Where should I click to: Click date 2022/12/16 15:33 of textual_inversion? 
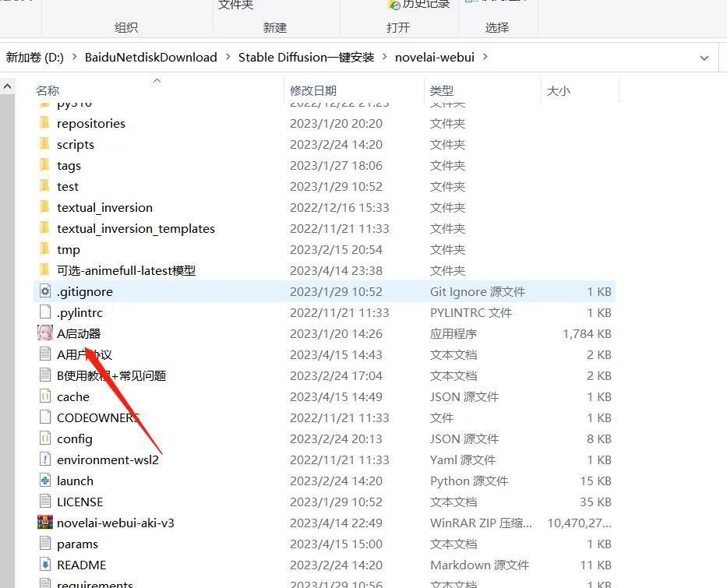(340, 208)
